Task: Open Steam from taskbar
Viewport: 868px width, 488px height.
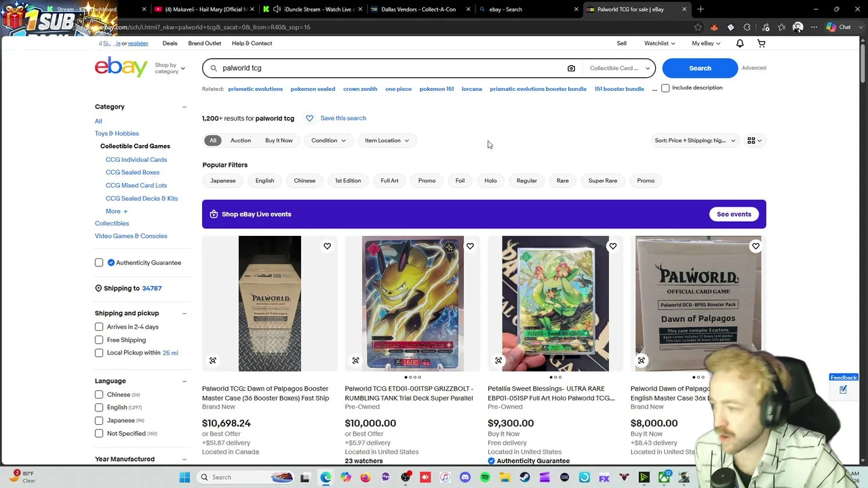Action: coord(525,477)
